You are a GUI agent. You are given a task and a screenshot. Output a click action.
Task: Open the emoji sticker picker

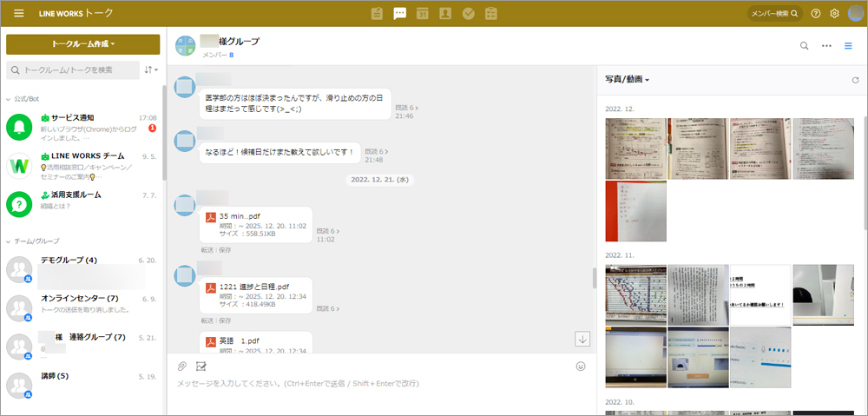581,366
